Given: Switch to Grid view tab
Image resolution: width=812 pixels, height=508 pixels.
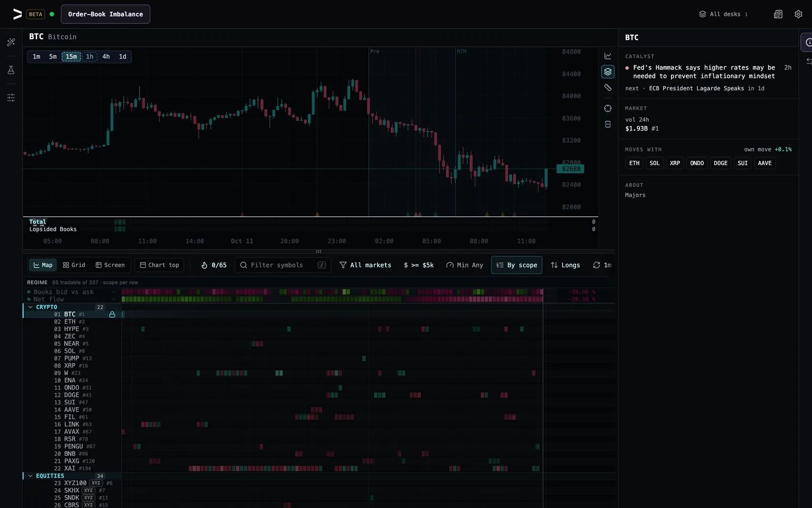Looking at the screenshot, I should pyautogui.click(x=74, y=265).
